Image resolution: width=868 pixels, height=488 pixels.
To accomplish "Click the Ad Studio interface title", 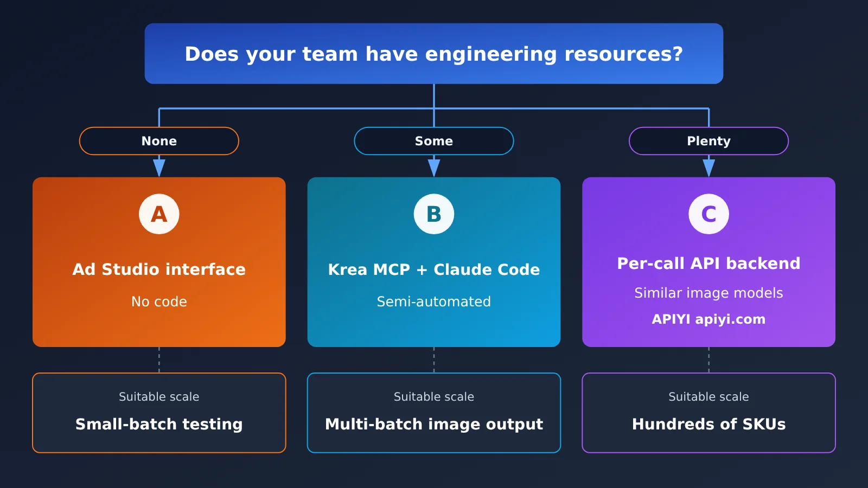I will [159, 269].
